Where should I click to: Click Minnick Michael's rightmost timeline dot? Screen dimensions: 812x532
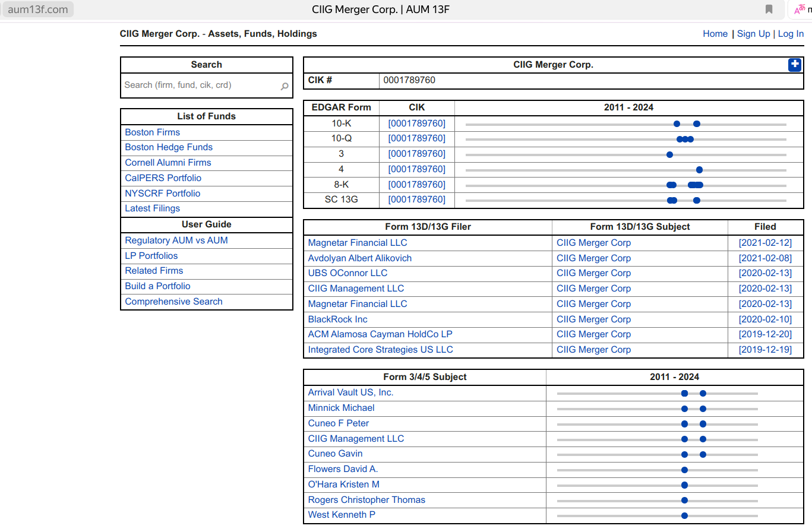(703, 408)
